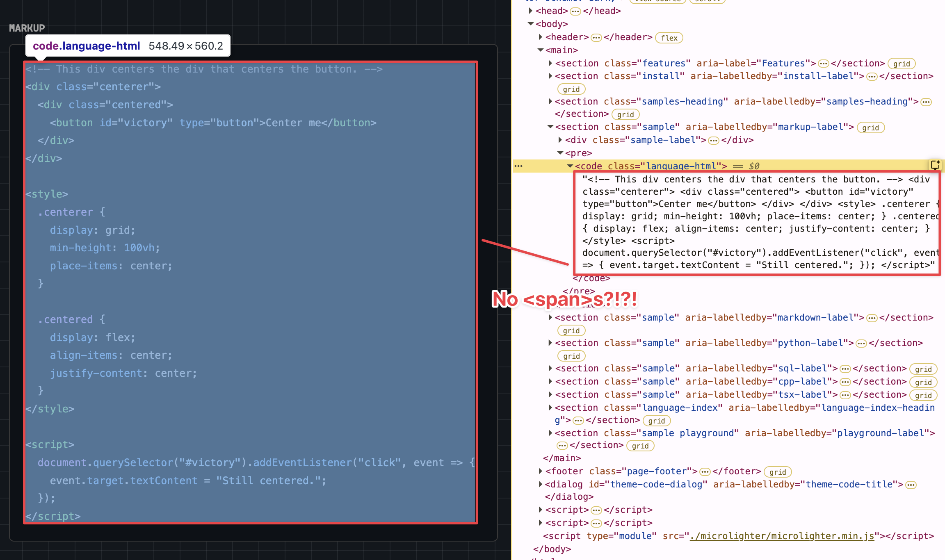Expand the header element
Viewport: 945px width, 560px height.
click(x=541, y=37)
